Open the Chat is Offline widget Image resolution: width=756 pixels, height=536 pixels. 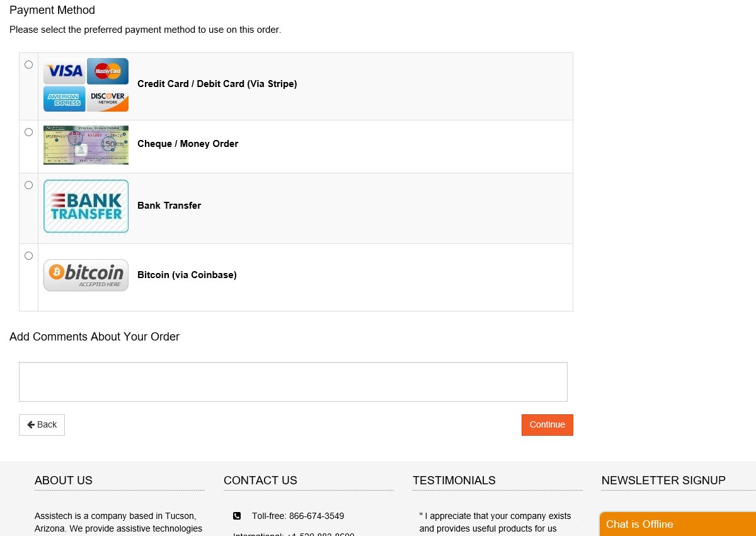click(677, 524)
